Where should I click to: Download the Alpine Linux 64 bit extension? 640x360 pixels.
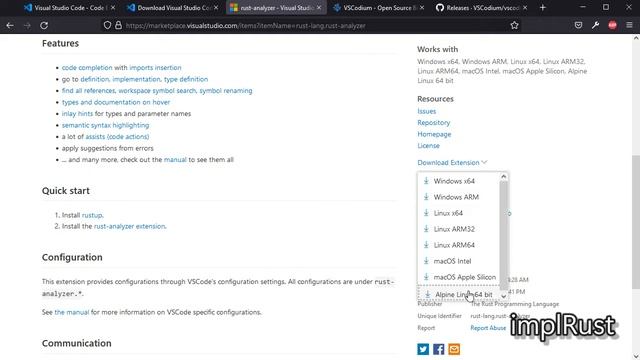[458, 294]
